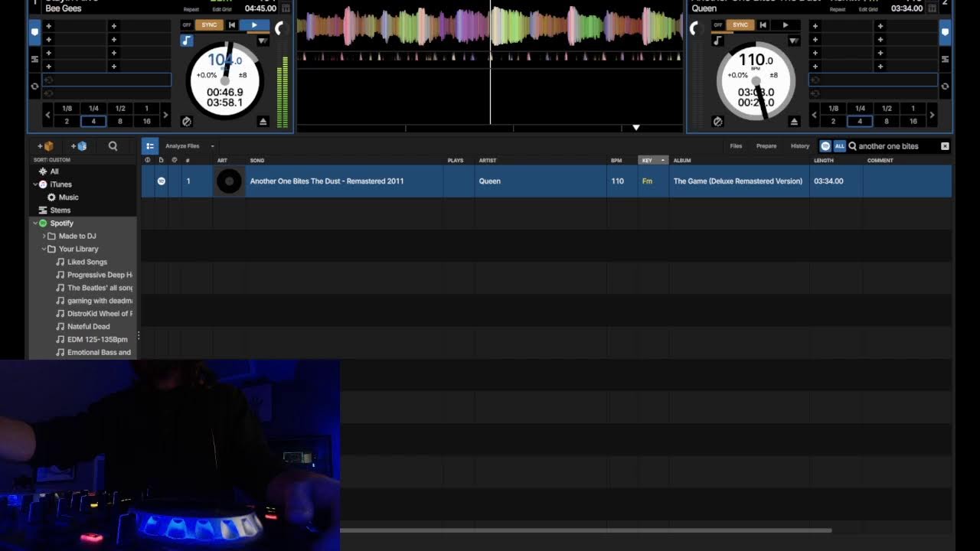Select the Liked Songs playlist
The image size is (980, 551).
(x=87, y=262)
